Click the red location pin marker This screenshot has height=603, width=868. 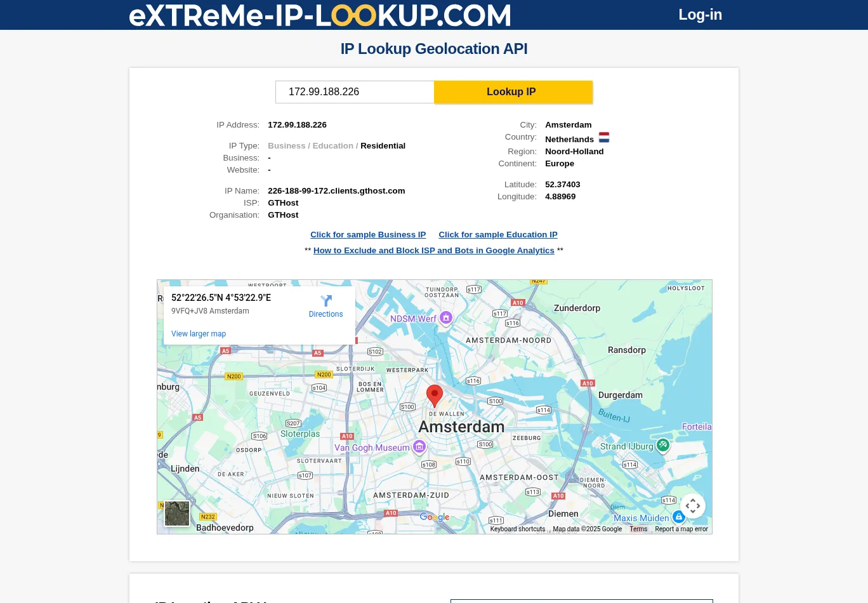coord(435,395)
